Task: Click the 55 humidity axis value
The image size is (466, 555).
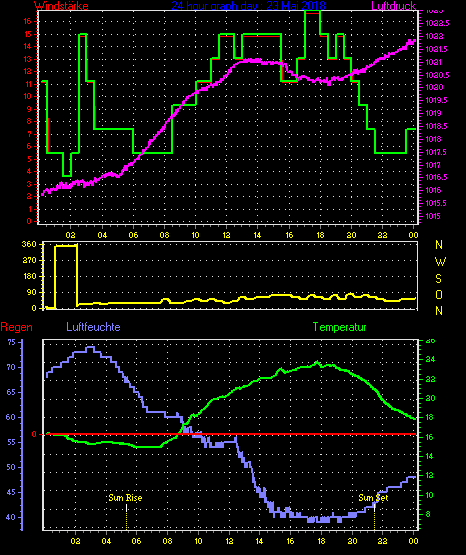Action: point(11,442)
